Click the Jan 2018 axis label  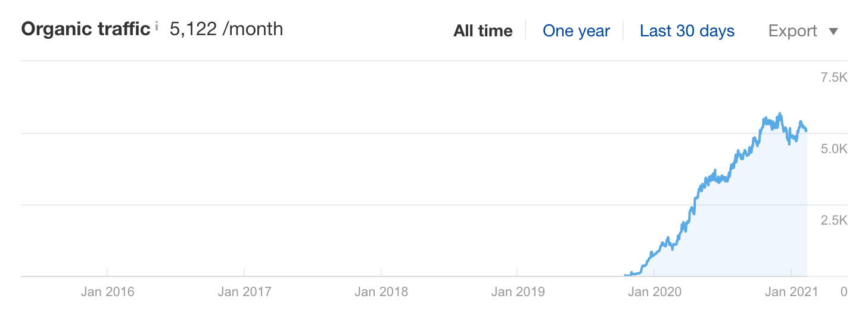381,292
